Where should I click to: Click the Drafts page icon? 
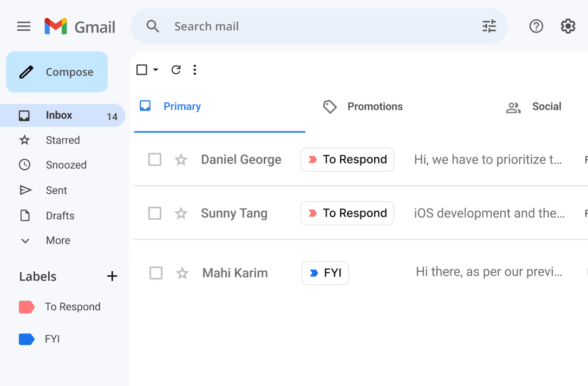25,215
